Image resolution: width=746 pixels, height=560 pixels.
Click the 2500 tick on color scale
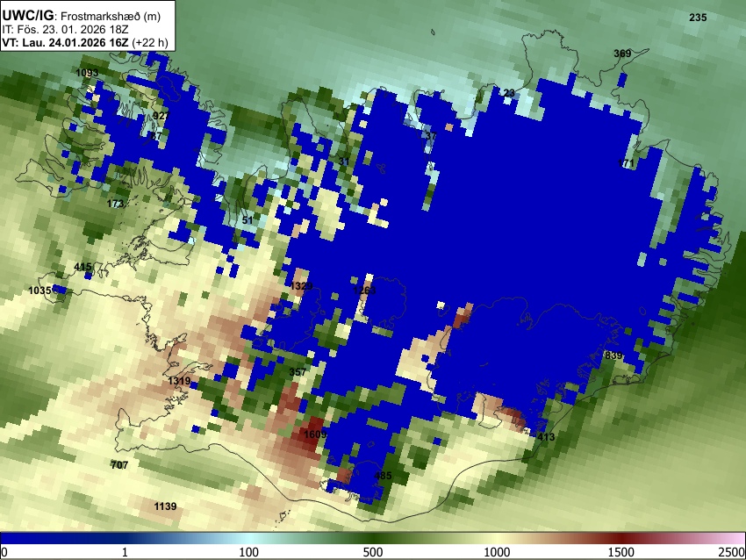732,552
